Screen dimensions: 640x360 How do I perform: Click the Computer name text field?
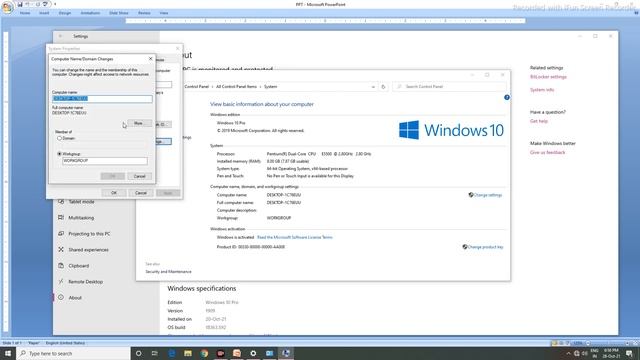[x=102, y=98]
